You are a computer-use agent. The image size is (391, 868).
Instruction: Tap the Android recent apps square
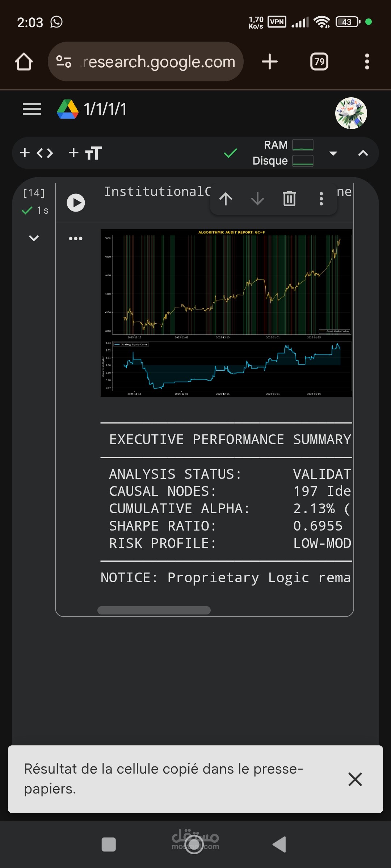click(x=109, y=844)
